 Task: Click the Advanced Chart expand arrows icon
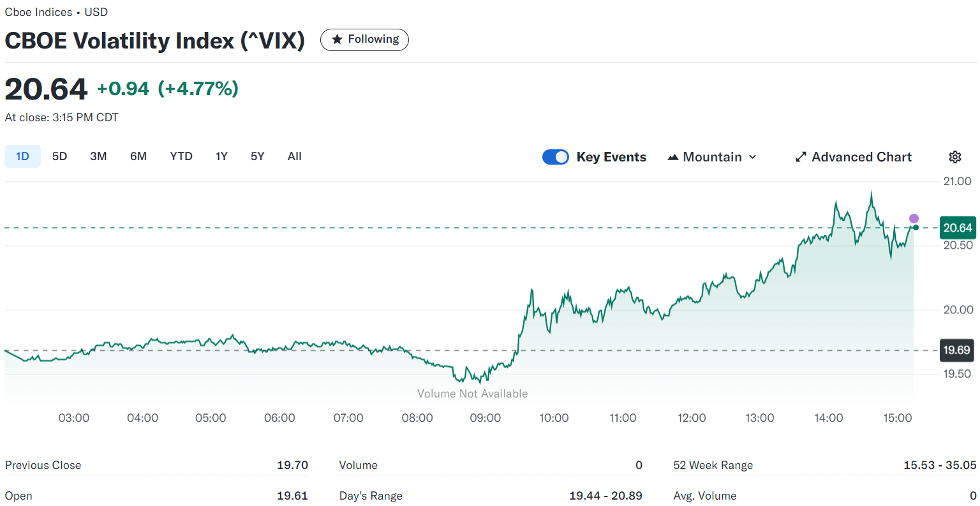click(801, 157)
